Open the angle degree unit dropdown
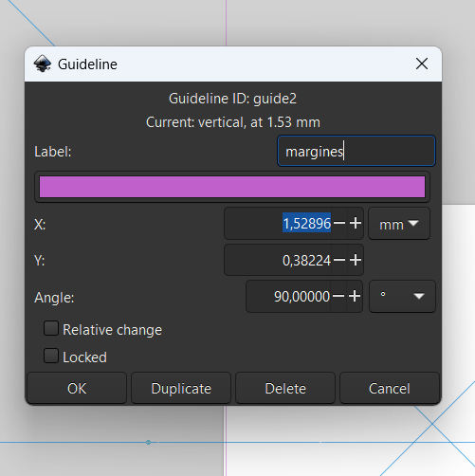The width and height of the screenshot is (475, 476). coord(402,296)
